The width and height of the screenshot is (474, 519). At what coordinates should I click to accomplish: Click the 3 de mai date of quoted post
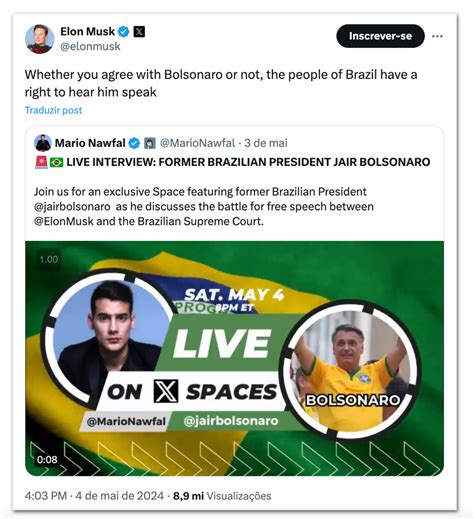coord(266,143)
